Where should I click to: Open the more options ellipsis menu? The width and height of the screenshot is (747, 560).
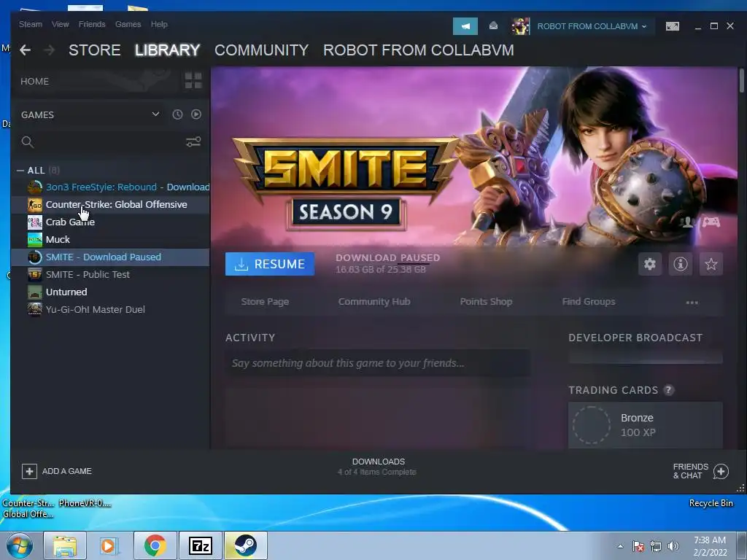(692, 303)
